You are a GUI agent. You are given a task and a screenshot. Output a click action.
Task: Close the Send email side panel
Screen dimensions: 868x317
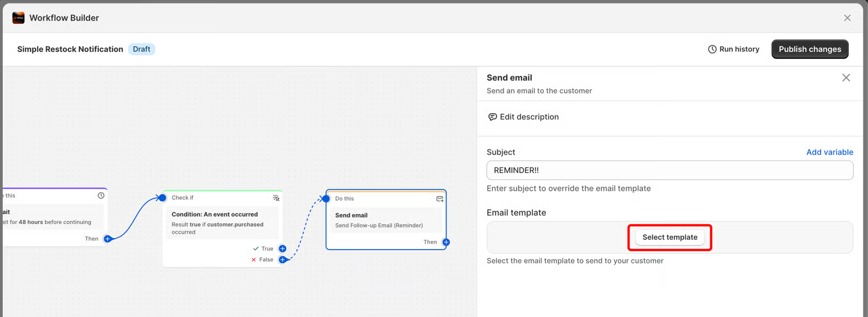(846, 78)
